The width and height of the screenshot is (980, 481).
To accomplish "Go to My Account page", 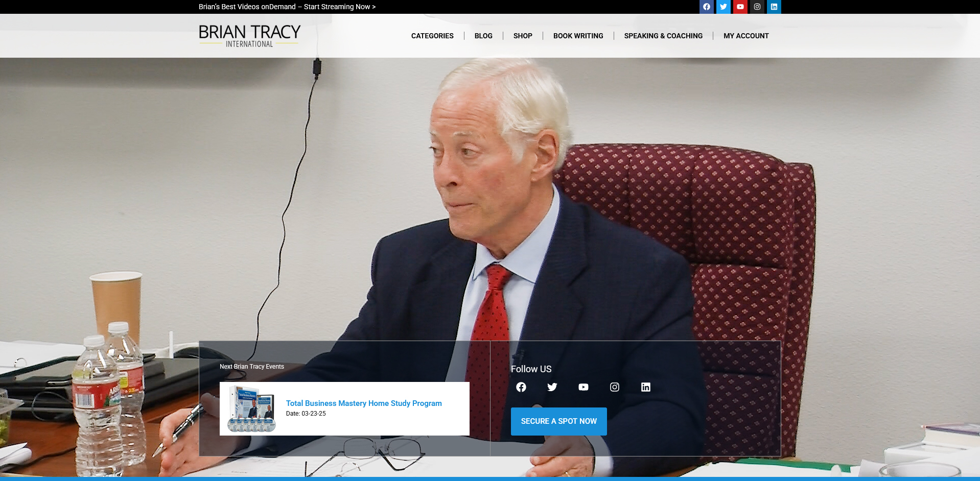I will click(x=745, y=36).
